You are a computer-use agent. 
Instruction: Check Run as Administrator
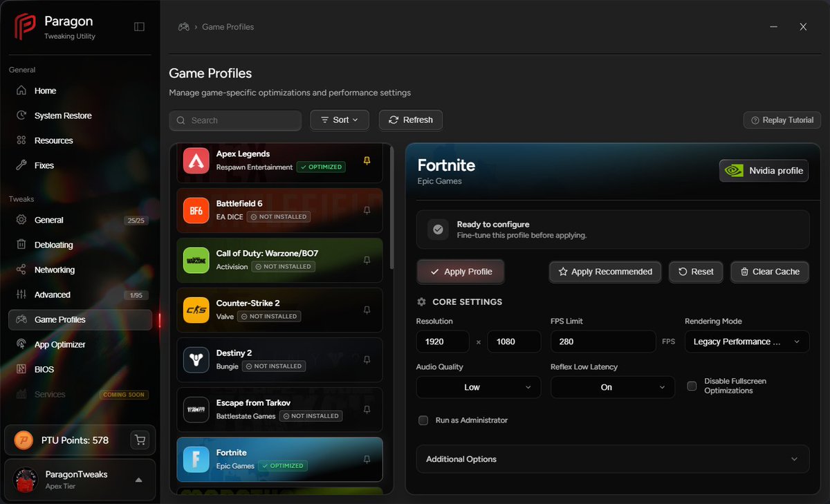[x=423, y=420]
